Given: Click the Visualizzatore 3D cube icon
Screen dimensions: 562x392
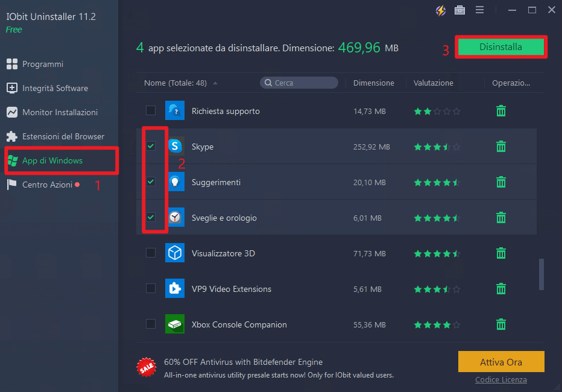Looking at the screenshot, I should [175, 253].
